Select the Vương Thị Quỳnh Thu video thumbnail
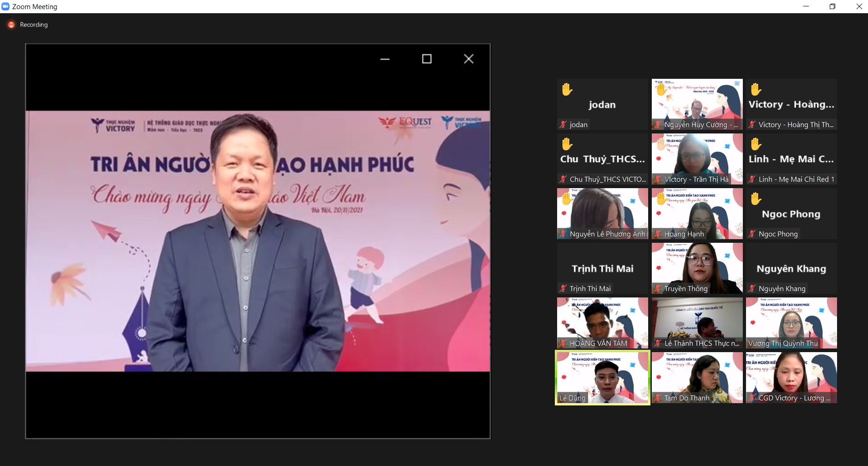Image resolution: width=868 pixels, height=466 pixels. click(x=791, y=323)
